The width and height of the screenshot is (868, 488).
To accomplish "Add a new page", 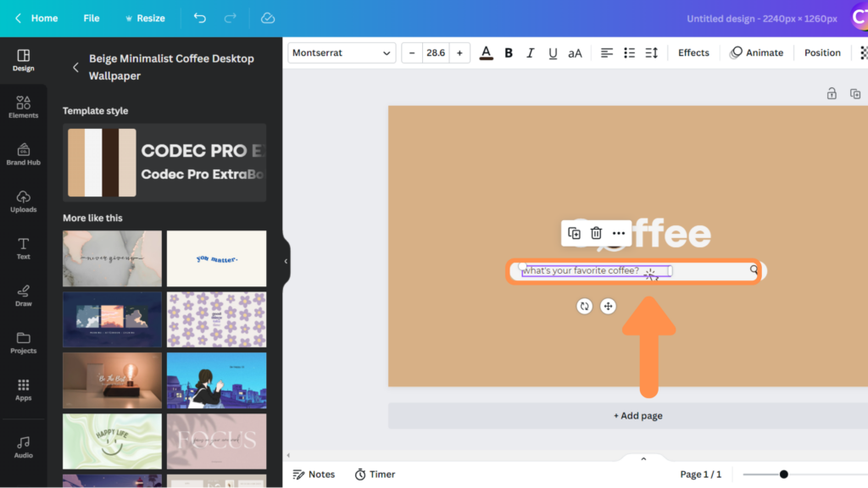I will coord(637,415).
